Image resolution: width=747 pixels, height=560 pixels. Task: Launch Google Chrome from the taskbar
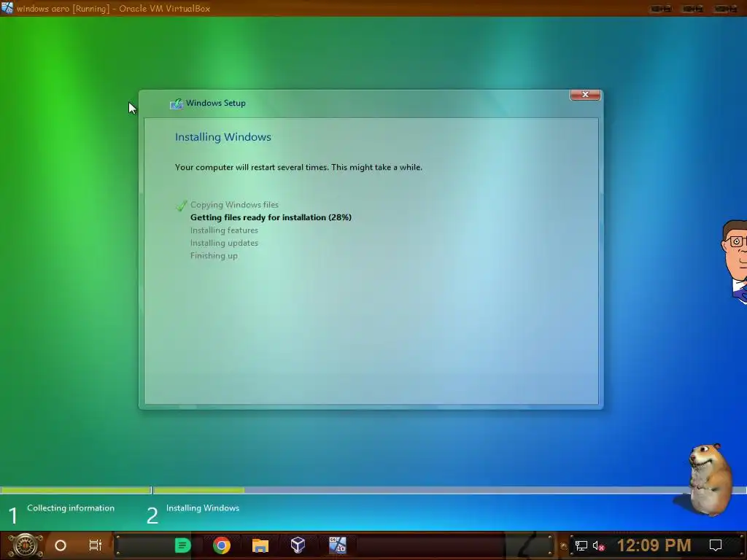point(222,545)
